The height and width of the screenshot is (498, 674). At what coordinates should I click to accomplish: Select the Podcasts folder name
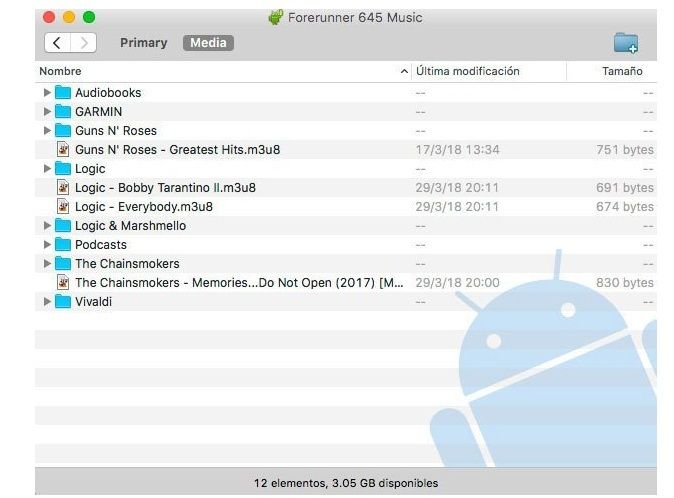click(101, 244)
